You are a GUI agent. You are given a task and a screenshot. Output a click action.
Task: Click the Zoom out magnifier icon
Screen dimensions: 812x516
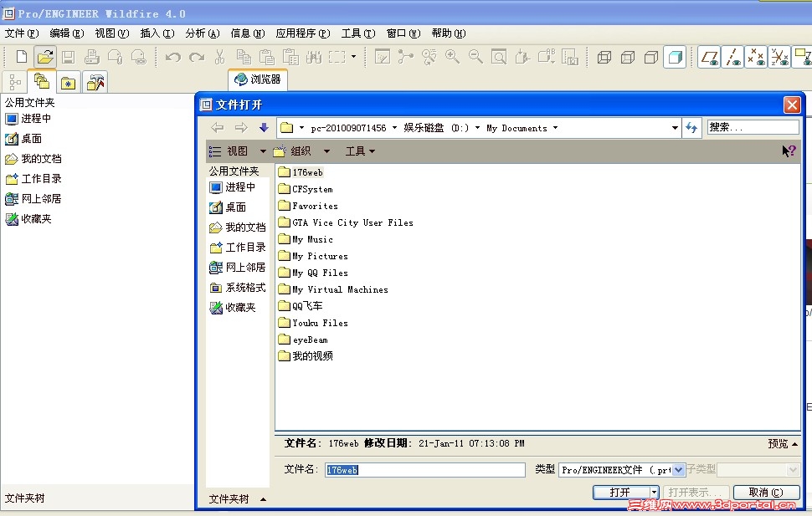click(x=475, y=56)
